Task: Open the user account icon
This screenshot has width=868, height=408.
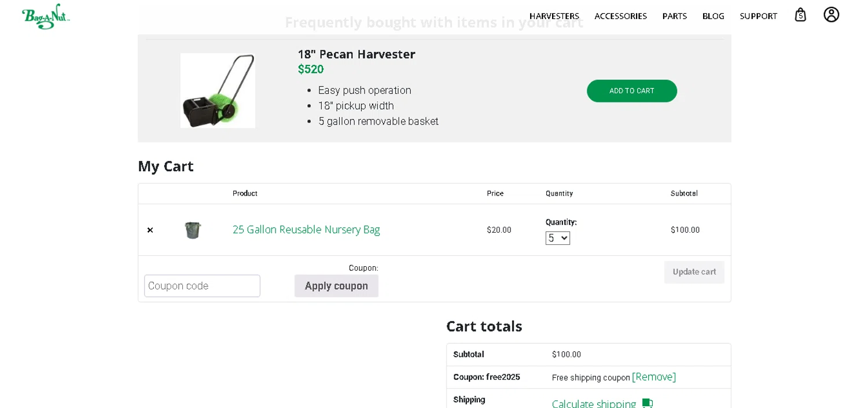Action: 832,15
